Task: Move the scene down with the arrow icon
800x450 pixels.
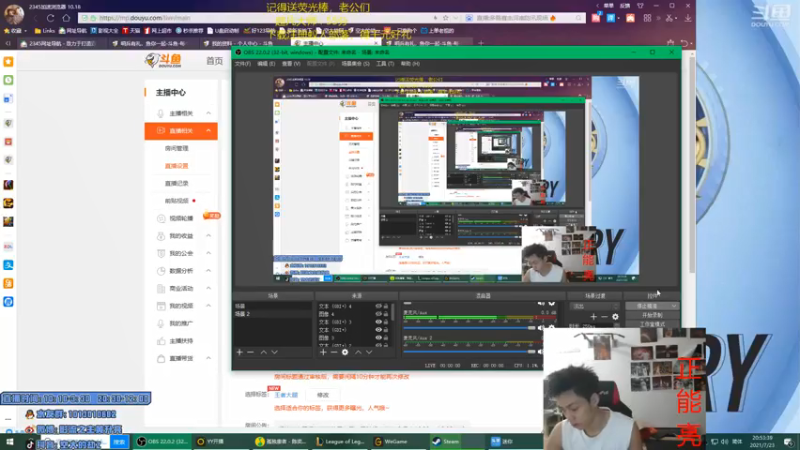Action: pyautogui.click(x=274, y=352)
